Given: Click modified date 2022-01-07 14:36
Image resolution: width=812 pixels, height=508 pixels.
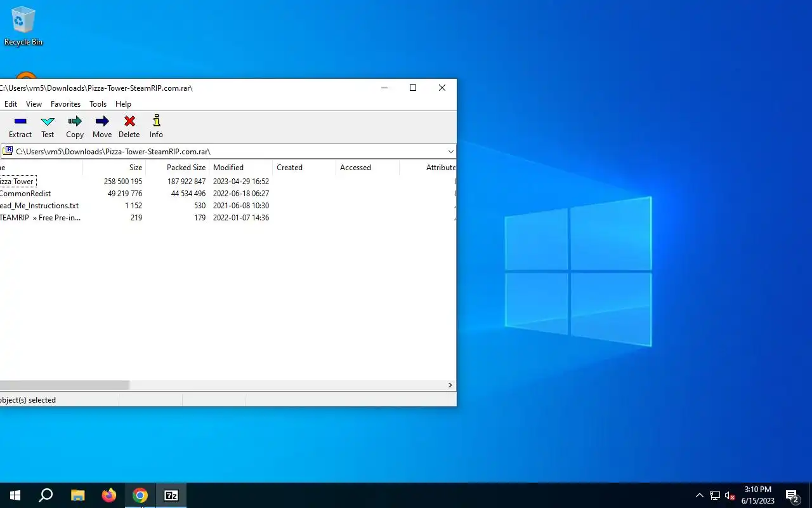Looking at the screenshot, I should 241,218.
